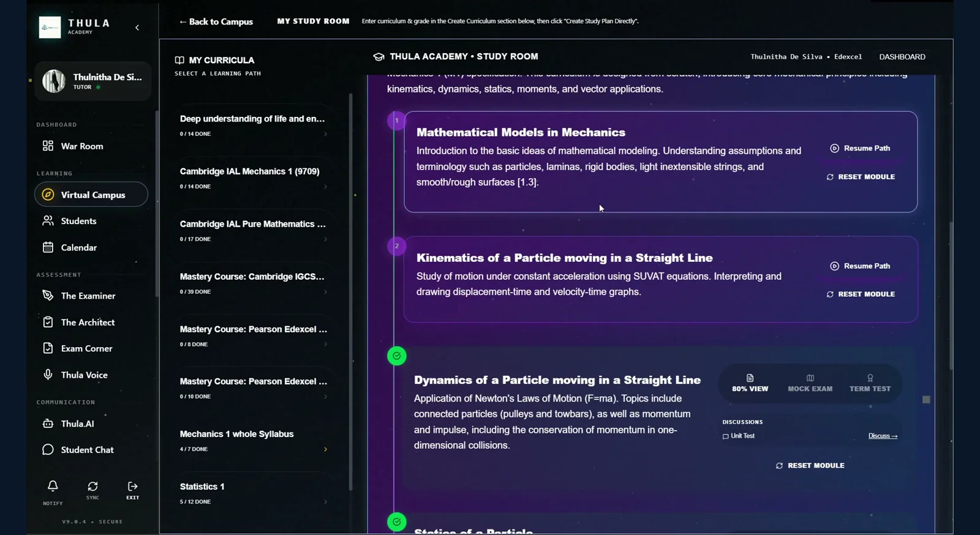
Task: Click Exam Corner document icon
Action: (48, 348)
